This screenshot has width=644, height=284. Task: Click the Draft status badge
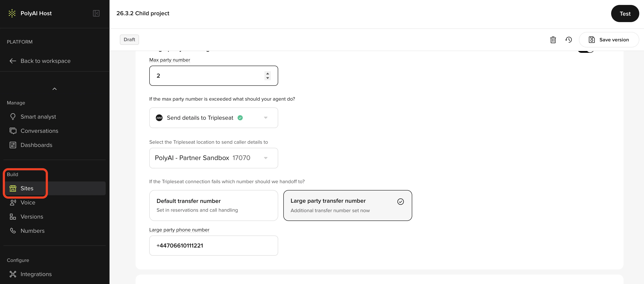coord(129,40)
